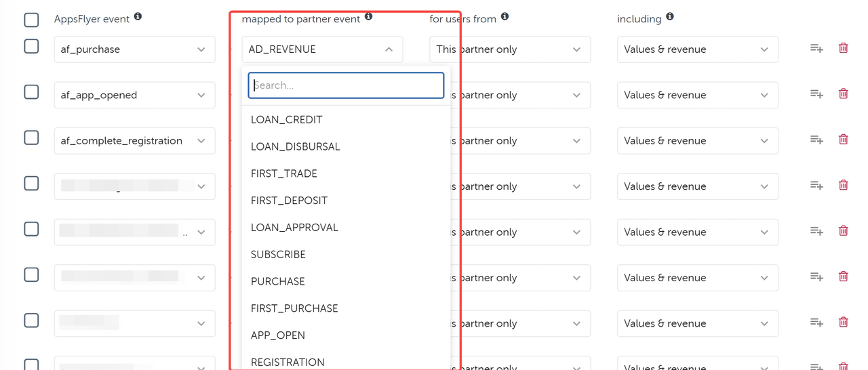Open first row This partner only dropdown
The image size is (868, 370).
pos(509,49)
